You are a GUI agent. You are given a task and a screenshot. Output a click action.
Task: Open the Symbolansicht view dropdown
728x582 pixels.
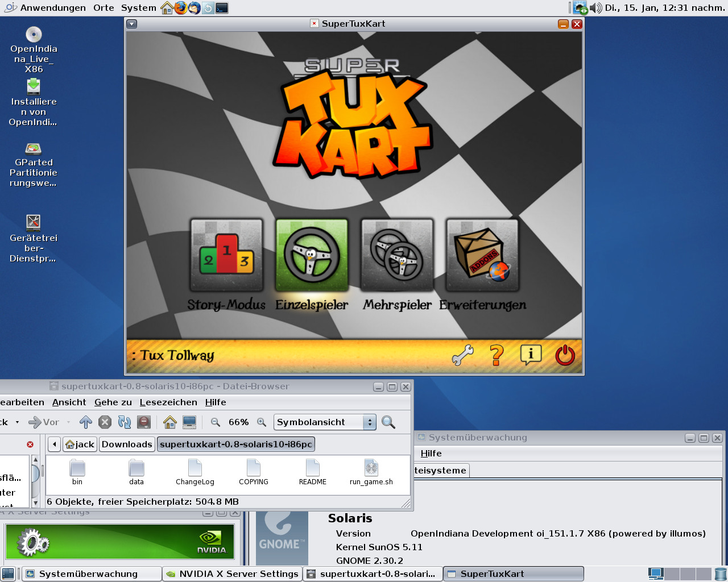pos(325,422)
